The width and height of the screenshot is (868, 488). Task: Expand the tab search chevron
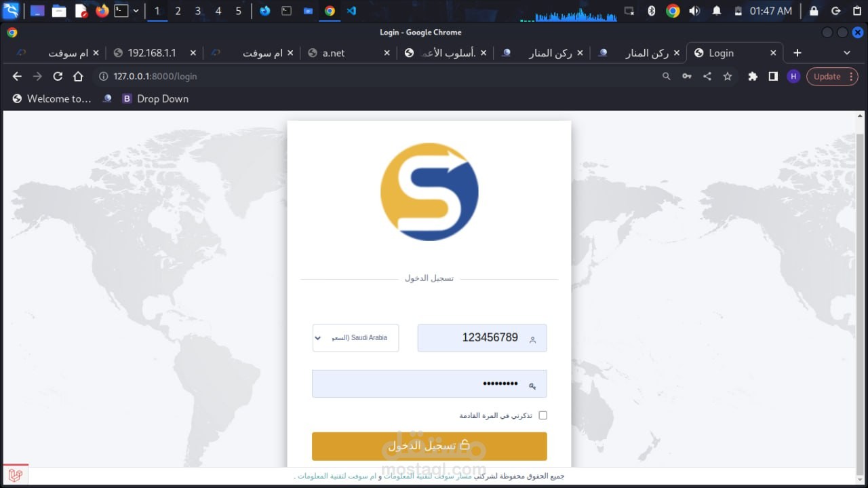847,53
